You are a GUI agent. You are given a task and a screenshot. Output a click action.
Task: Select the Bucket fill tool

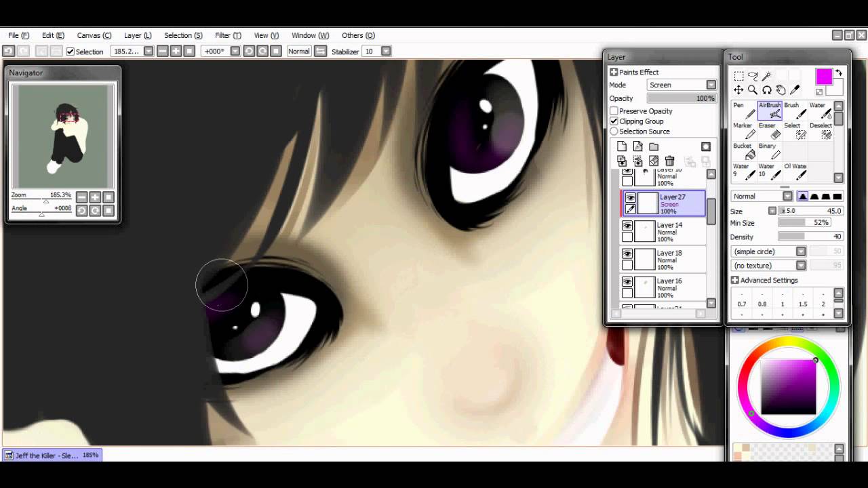point(744,151)
